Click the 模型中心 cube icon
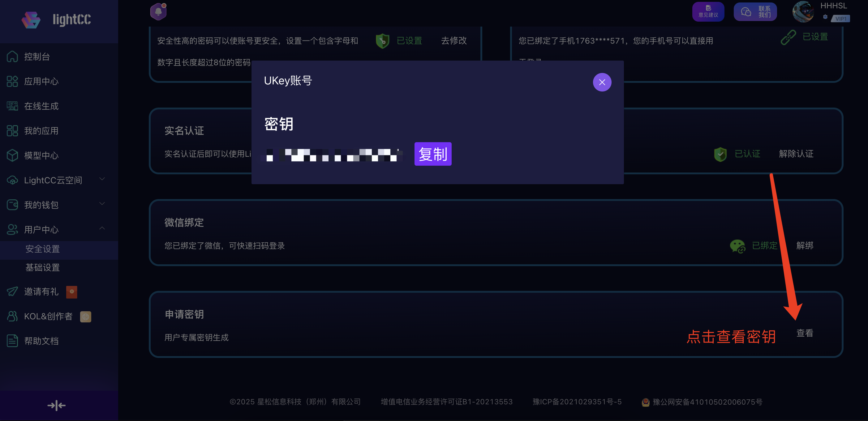 coord(12,155)
